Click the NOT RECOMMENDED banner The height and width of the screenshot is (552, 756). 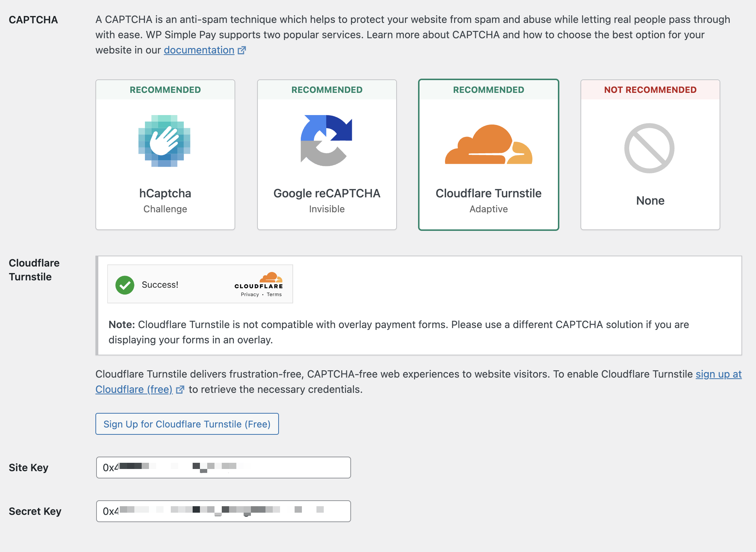[x=650, y=90]
